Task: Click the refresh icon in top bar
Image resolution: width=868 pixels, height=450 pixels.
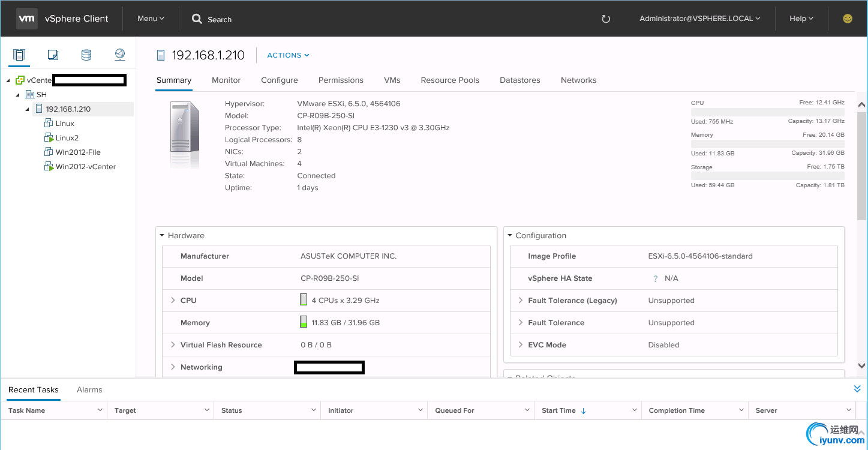Action: pyautogui.click(x=606, y=19)
